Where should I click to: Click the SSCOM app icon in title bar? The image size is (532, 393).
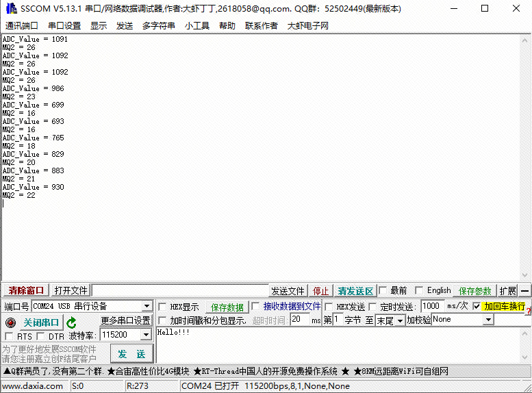pos(10,9)
